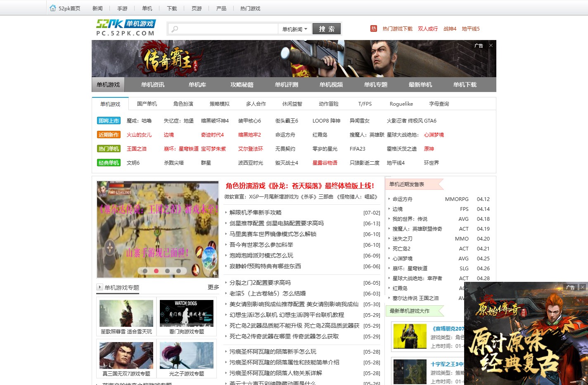
Task: Go to 单机视频 in main nav bar
Action: coord(331,85)
